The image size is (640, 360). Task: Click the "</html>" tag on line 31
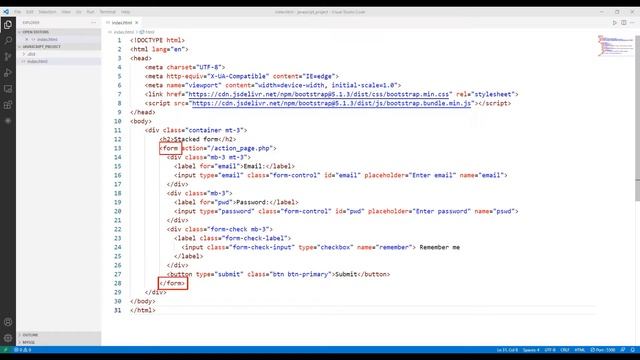pyautogui.click(x=143, y=310)
